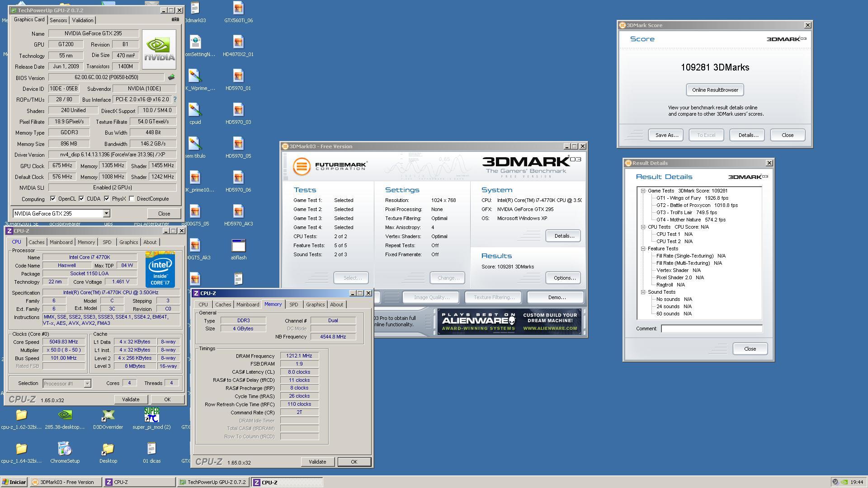The height and width of the screenshot is (488, 868).
Task: Open the Processor #1 selection dropdown
Action: coord(87,384)
